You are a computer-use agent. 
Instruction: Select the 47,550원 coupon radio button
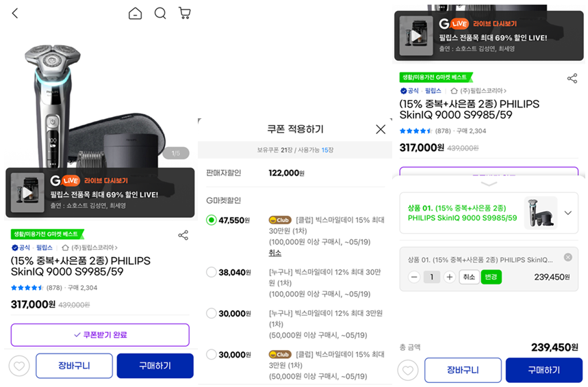(x=212, y=220)
